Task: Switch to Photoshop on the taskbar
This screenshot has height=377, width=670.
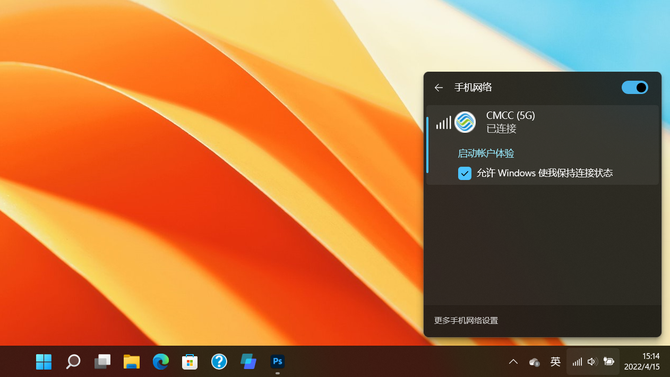Action: 277,362
